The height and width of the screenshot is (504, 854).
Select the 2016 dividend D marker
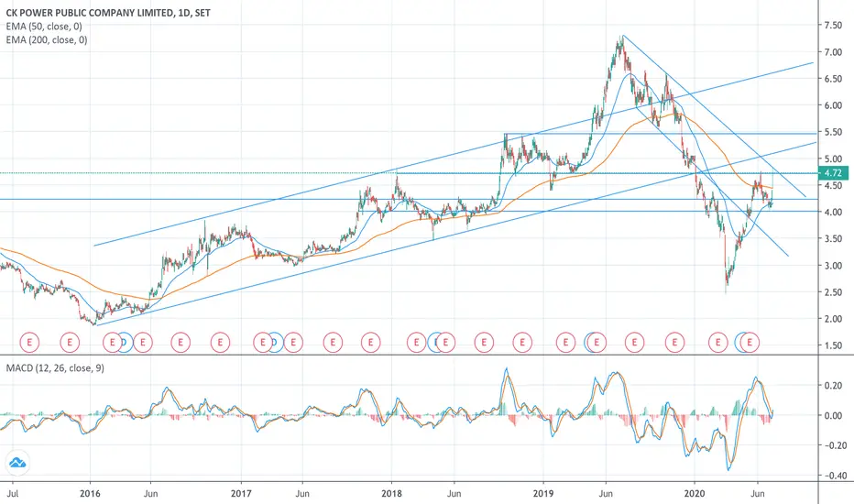point(125,342)
